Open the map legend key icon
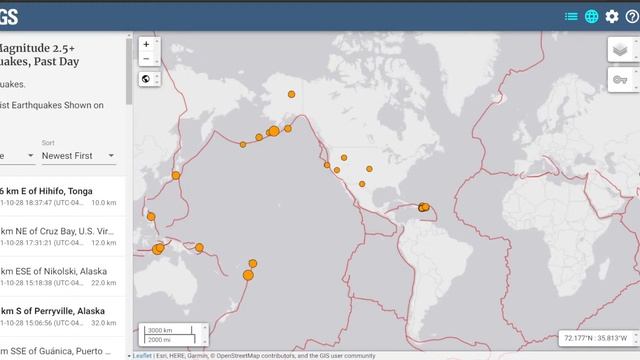Image resolution: width=640 pixels, height=360 pixels. [620, 80]
